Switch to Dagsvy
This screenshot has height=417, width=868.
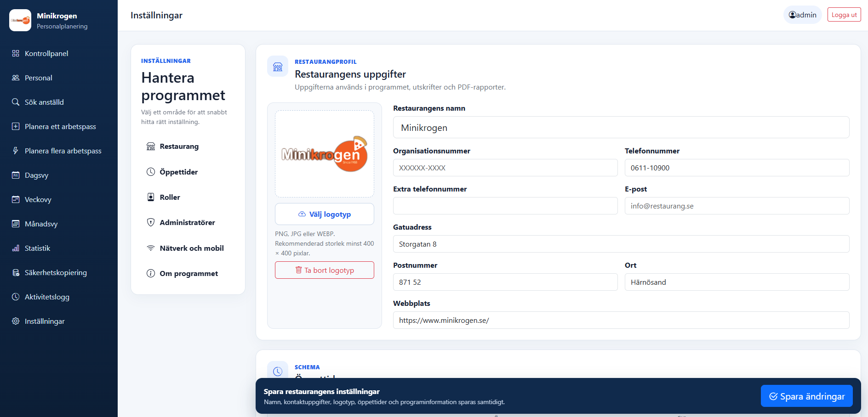coord(59,175)
